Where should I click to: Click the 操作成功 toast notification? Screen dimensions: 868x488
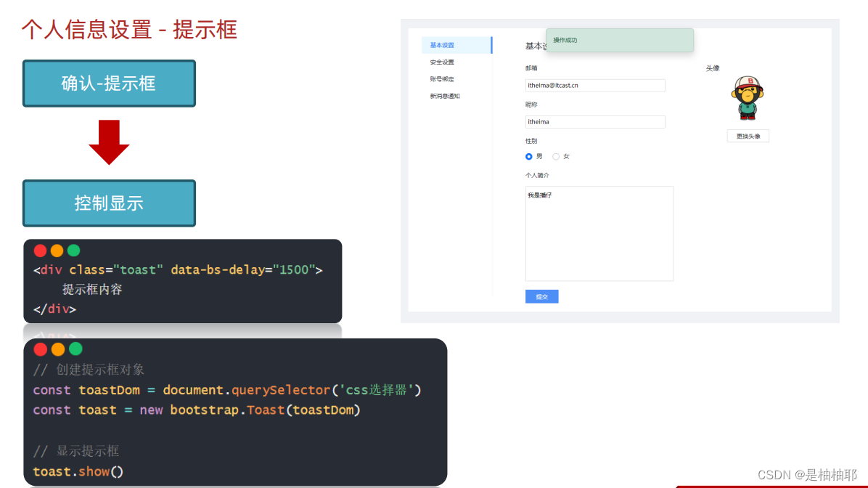tap(619, 40)
